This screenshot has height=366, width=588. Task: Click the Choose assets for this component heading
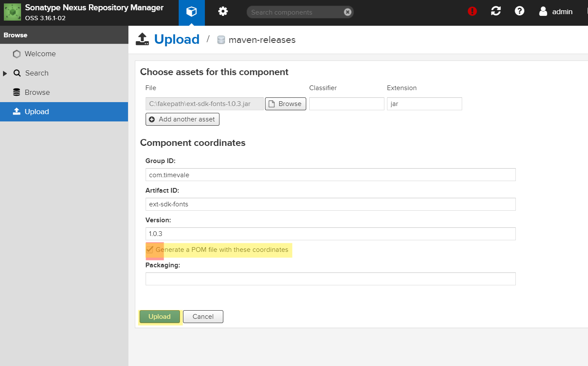[214, 72]
